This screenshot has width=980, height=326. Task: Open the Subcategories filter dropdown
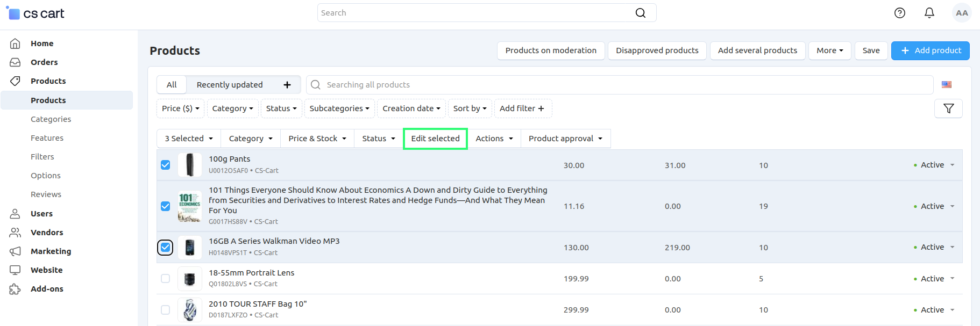pyautogui.click(x=339, y=108)
